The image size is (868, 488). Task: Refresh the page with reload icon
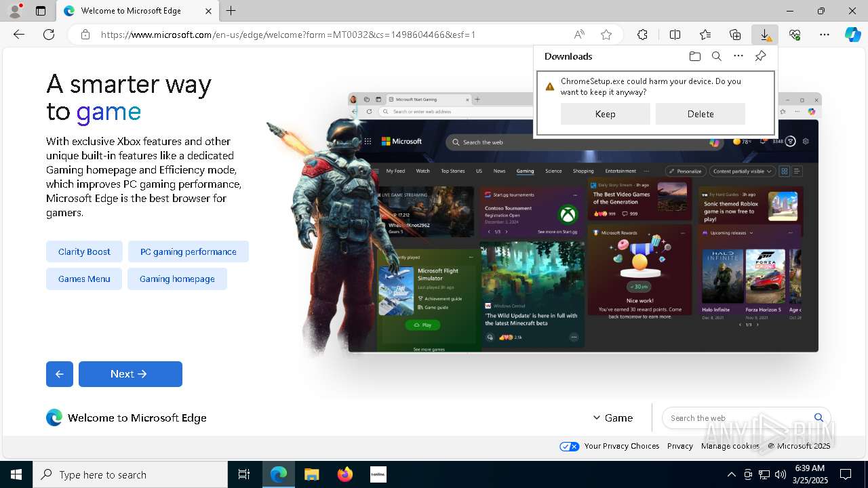coord(49,35)
